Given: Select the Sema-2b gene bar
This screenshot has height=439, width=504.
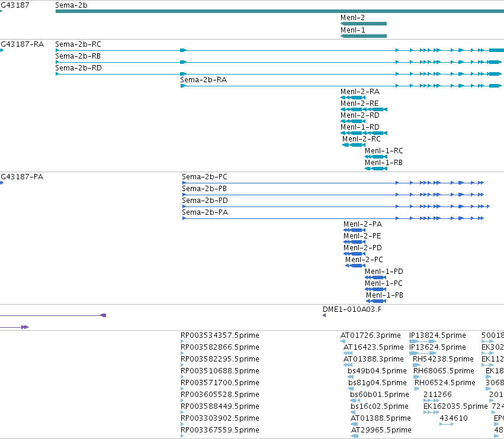Looking at the screenshot, I should coord(280,11).
